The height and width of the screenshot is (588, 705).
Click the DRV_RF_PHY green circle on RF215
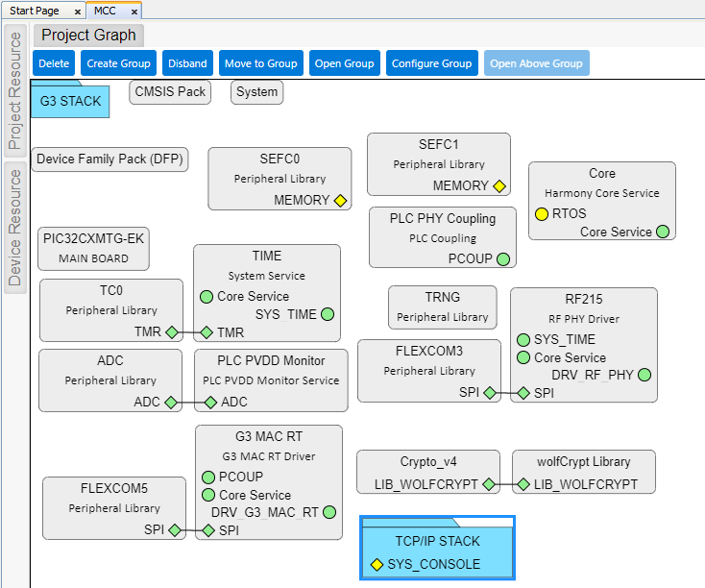click(x=644, y=375)
